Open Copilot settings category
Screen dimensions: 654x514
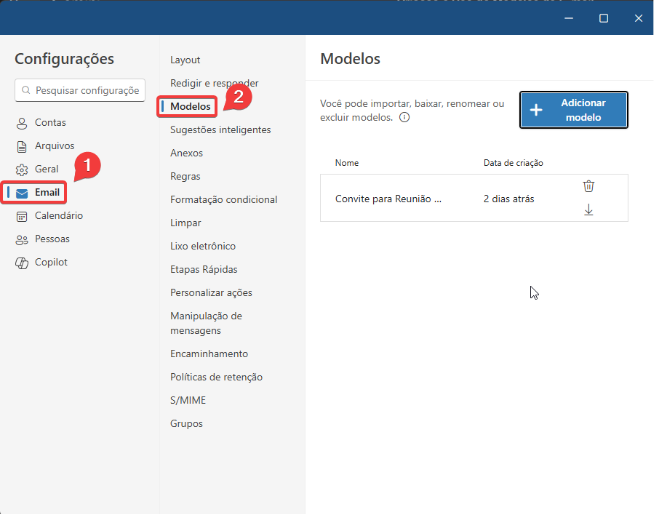[x=51, y=262]
